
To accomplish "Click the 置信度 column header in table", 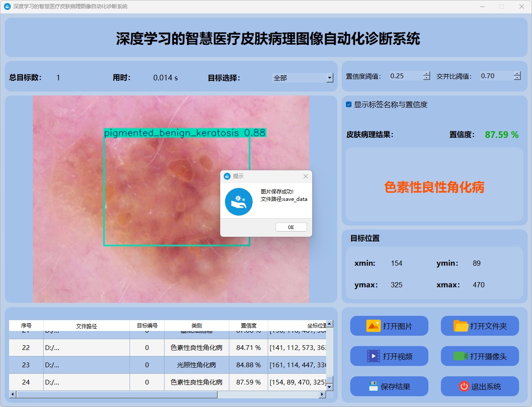I will (249, 326).
